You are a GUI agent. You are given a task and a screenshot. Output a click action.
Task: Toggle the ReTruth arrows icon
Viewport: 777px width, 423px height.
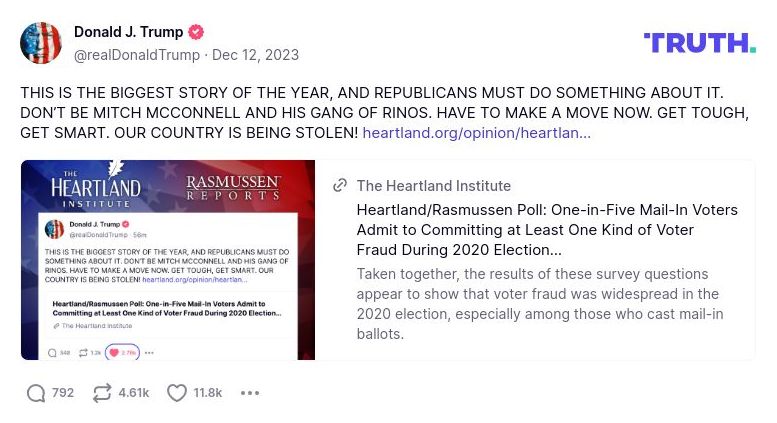click(x=102, y=393)
